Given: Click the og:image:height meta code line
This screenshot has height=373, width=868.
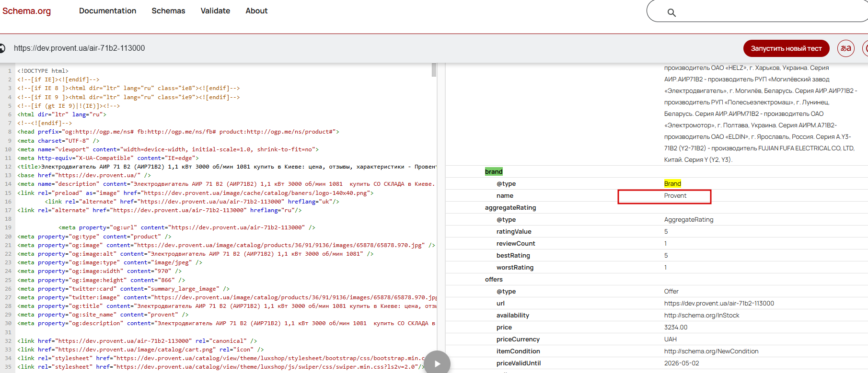Looking at the screenshot, I should pyautogui.click(x=101, y=280).
